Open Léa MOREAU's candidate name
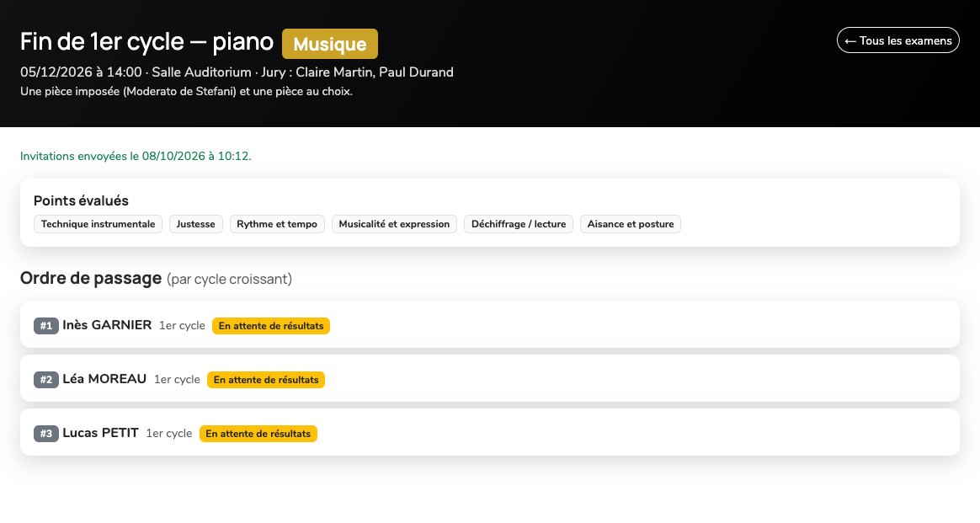The image size is (980, 523). [x=104, y=379]
